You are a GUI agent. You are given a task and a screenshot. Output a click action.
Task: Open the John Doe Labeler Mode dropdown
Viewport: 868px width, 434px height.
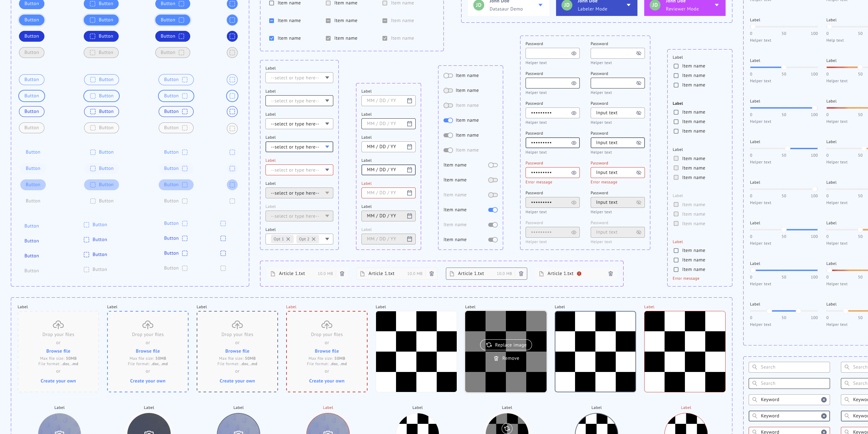coord(628,5)
